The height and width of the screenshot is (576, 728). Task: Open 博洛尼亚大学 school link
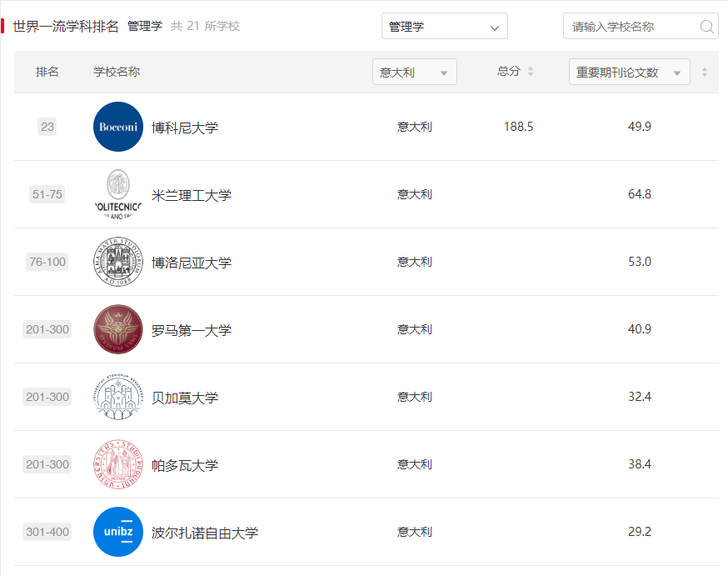[192, 263]
